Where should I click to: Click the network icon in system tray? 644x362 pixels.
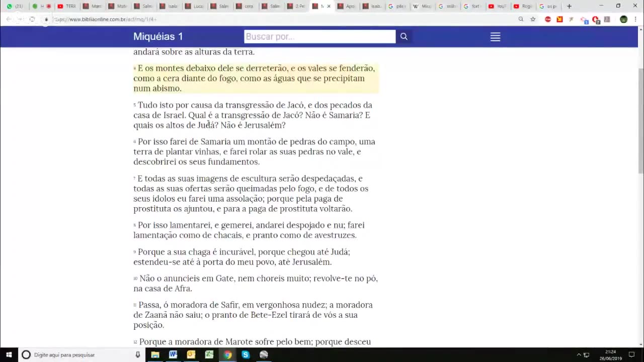(586, 354)
